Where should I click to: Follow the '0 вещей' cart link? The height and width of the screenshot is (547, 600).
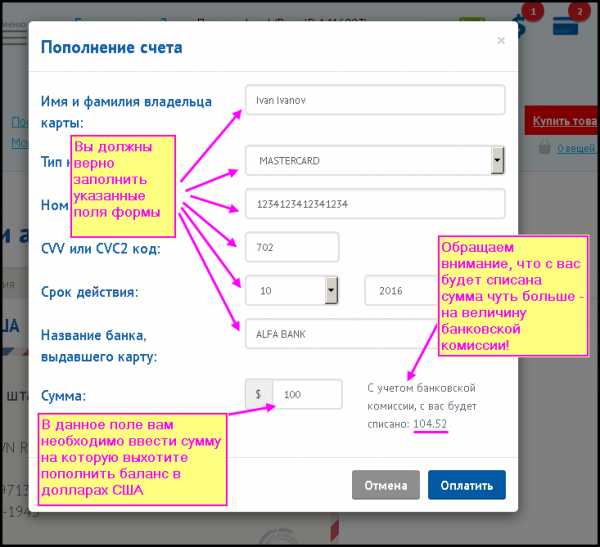click(x=576, y=148)
